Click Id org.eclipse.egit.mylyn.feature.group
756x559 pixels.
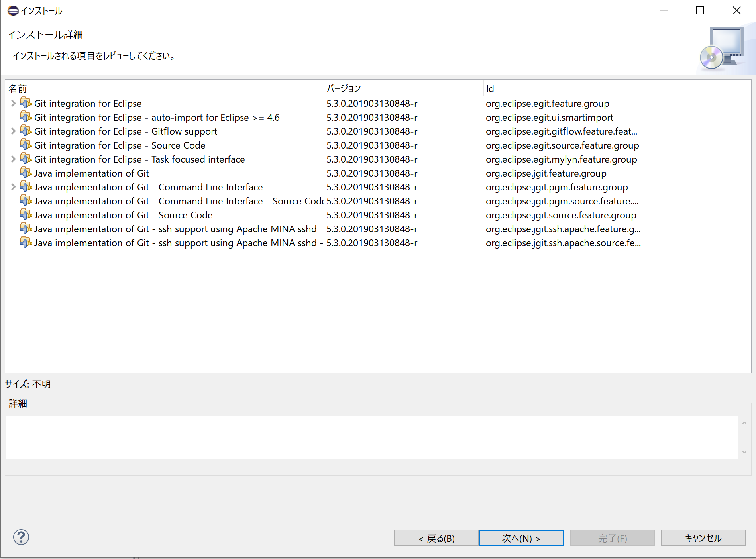[562, 159]
